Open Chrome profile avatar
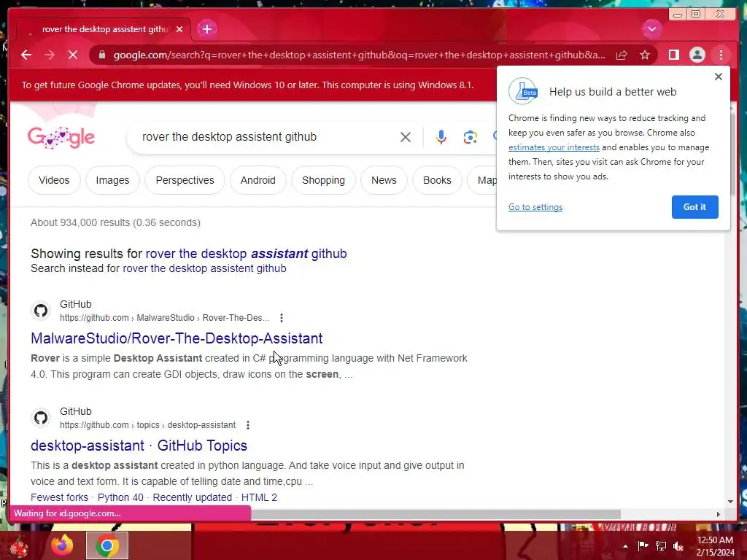 pos(697,55)
